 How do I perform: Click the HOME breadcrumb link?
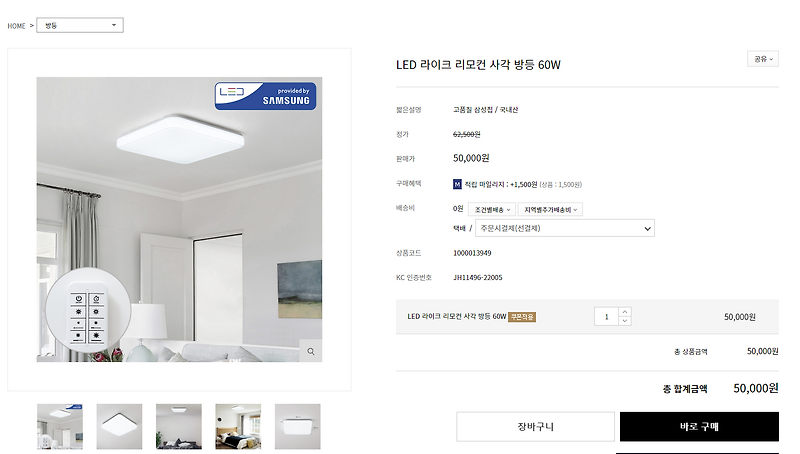16,26
